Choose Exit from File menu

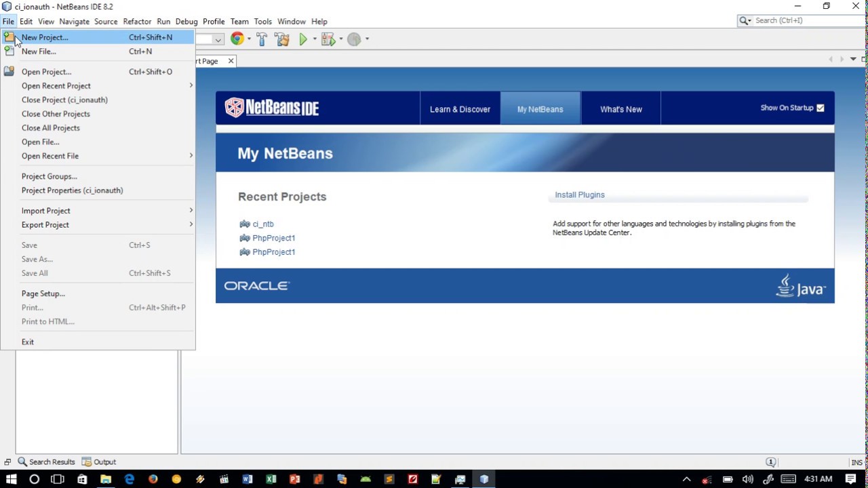point(98,342)
